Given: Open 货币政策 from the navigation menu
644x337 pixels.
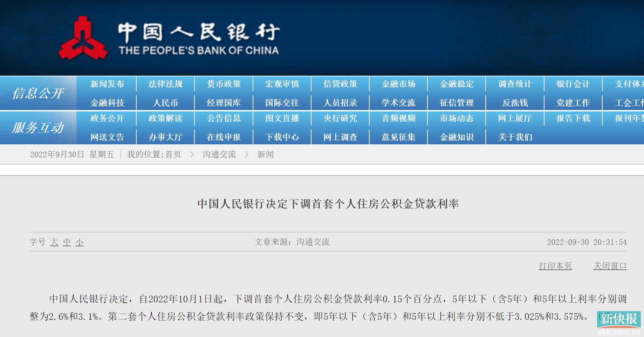Looking at the screenshot, I should 223,84.
